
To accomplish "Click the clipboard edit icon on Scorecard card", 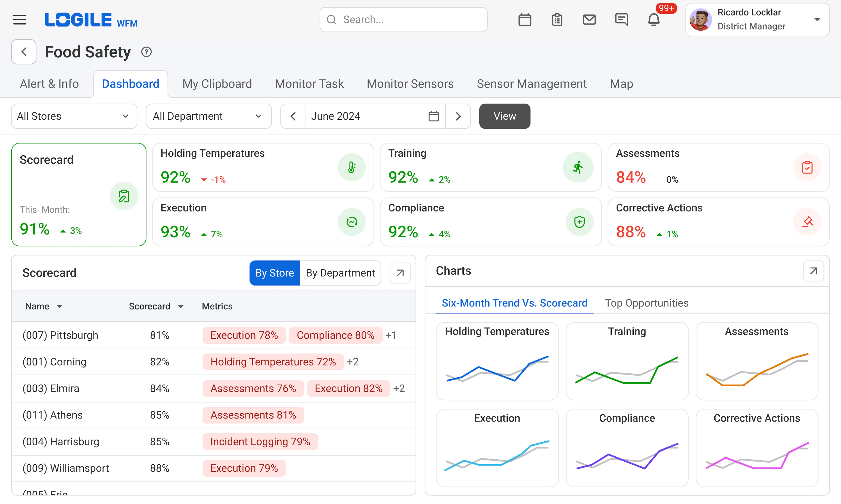I will pyautogui.click(x=124, y=196).
